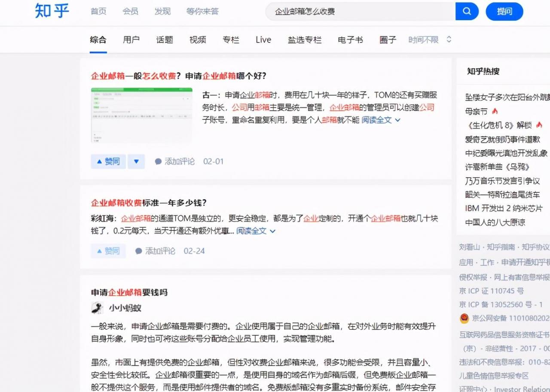Upvote the first answer with the 赞同 arrow
This screenshot has width=550, height=392.
(108, 161)
